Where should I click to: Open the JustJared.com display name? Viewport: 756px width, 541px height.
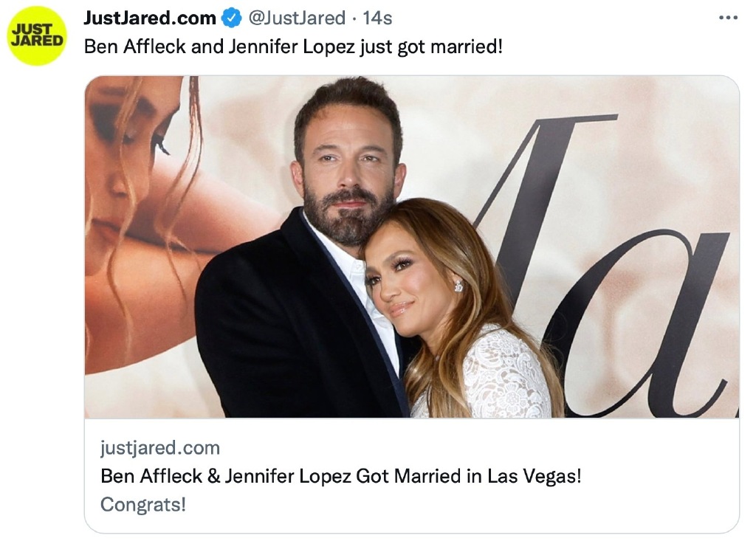point(150,18)
